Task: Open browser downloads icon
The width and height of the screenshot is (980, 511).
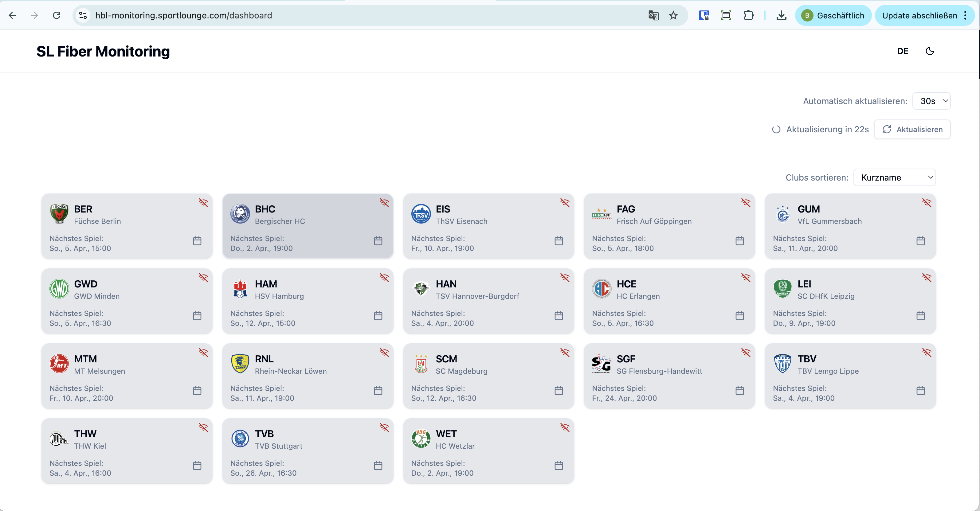Action: [x=782, y=16]
